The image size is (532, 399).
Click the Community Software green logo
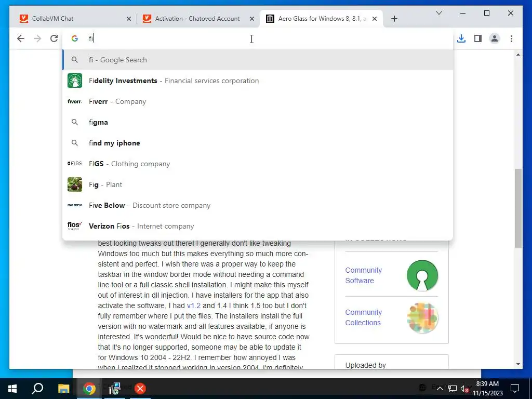click(x=422, y=275)
